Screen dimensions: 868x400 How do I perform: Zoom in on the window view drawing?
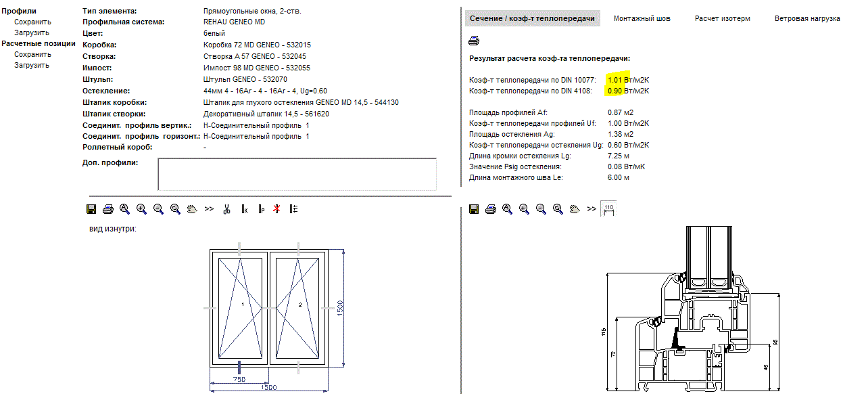[141, 209]
